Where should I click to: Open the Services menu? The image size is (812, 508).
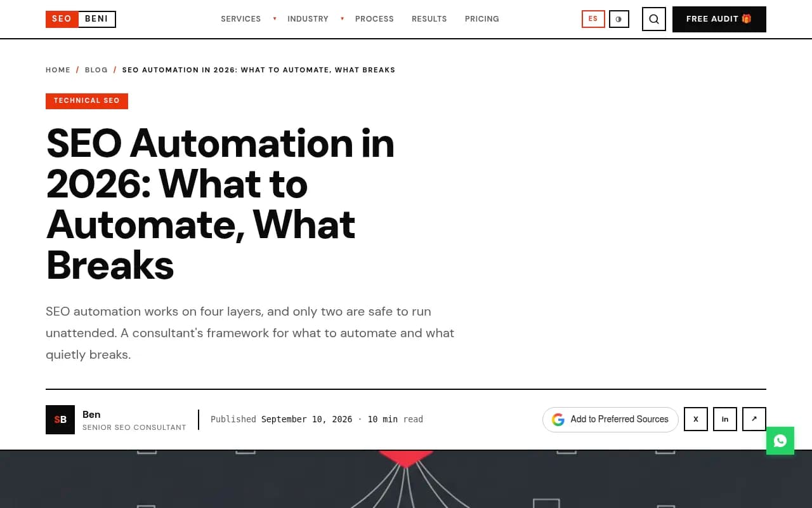241,19
